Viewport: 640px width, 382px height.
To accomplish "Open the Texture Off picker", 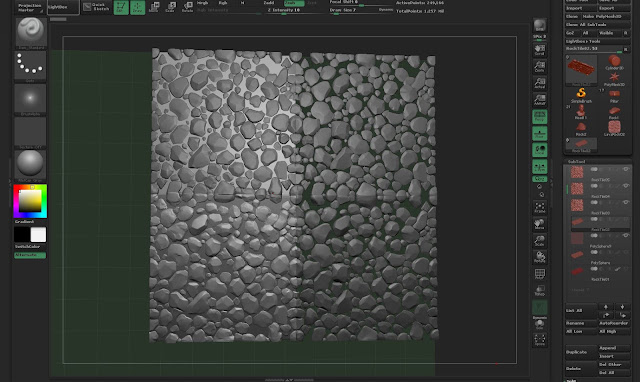I will click(x=30, y=133).
